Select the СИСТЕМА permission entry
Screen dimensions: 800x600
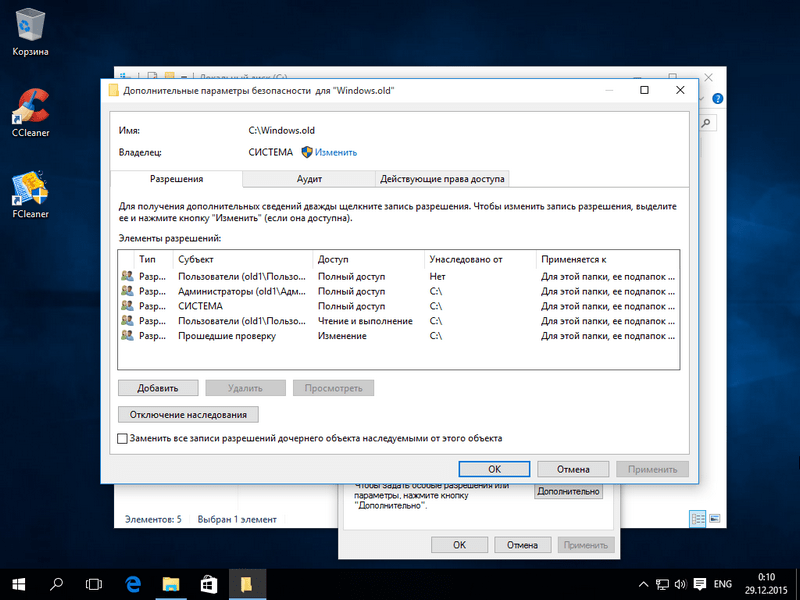click(x=200, y=306)
